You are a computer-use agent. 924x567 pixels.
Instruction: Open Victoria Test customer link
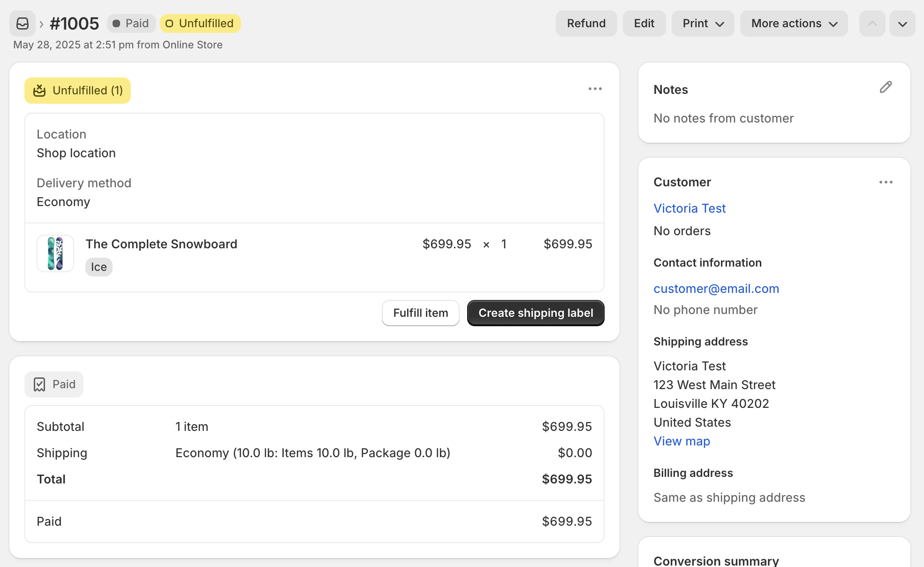coord(689,208)
